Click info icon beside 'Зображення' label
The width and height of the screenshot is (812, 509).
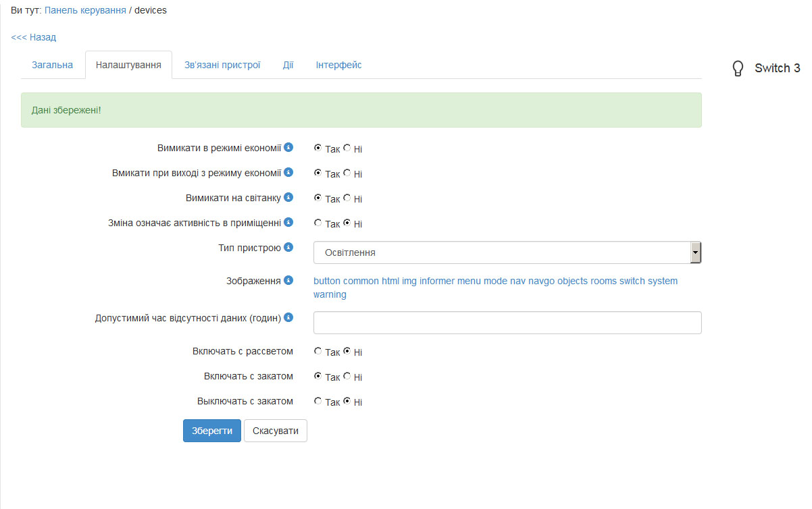[x=288, y=280]
